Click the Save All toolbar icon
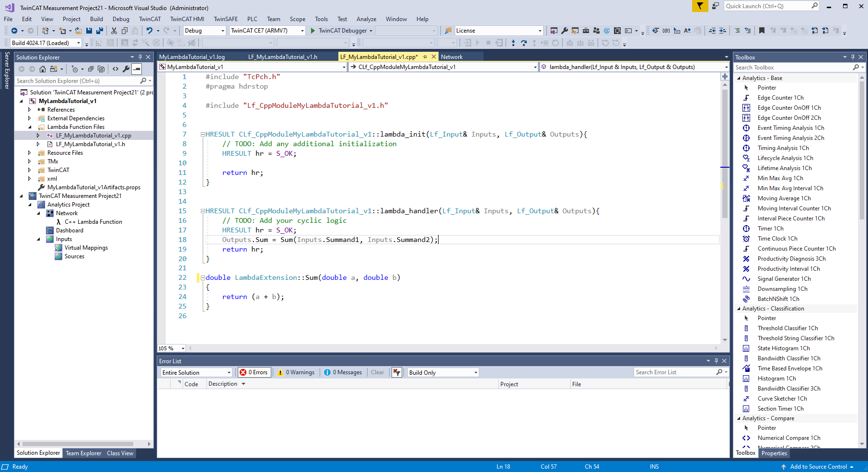The width and height of the screenshot is (868, 472). coord(99,31)
